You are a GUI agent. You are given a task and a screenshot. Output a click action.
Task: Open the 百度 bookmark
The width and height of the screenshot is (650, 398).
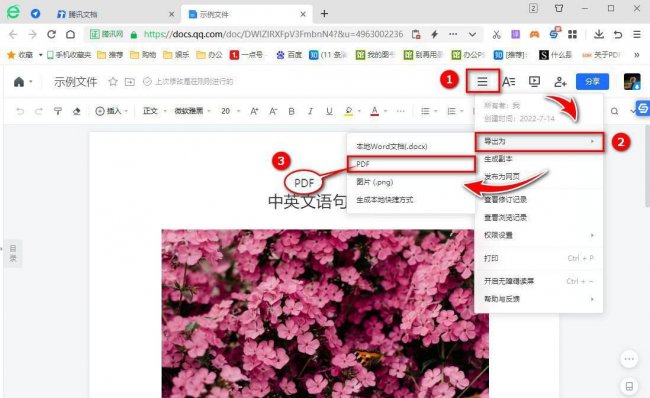coord(289,55)
